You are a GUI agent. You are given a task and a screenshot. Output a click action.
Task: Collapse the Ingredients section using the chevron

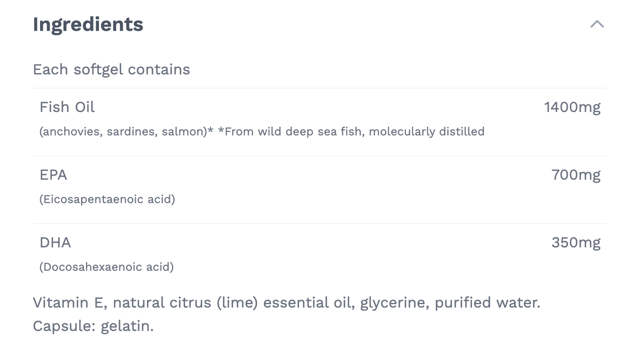pos(597,24)
